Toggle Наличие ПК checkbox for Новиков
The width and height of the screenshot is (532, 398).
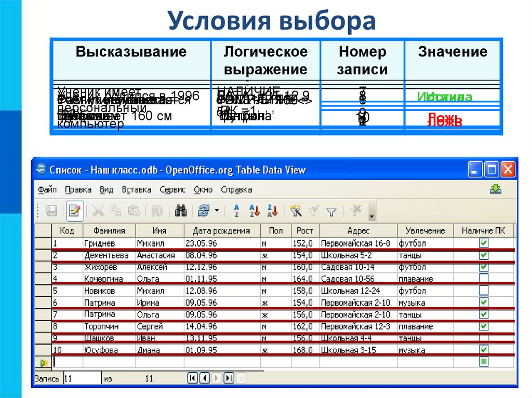click(484, 291)
